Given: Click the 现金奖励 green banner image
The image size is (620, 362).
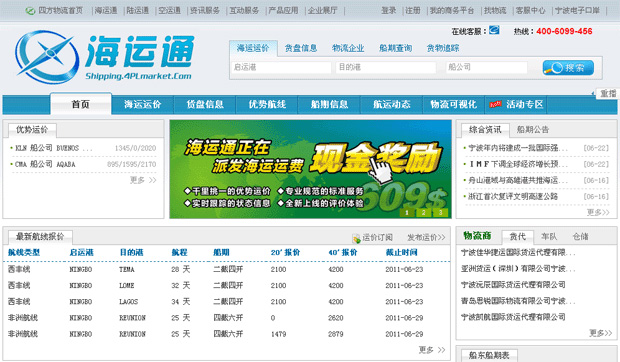Looking at the screenshot, I should [x=310, y=169].
